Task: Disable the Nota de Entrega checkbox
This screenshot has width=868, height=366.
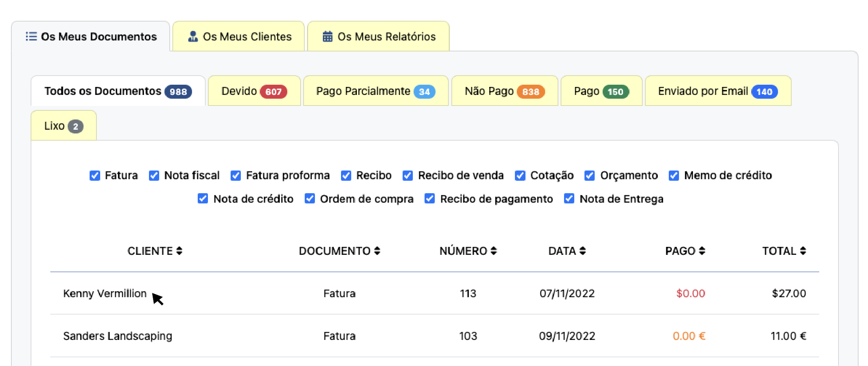Action: point(569,199)
